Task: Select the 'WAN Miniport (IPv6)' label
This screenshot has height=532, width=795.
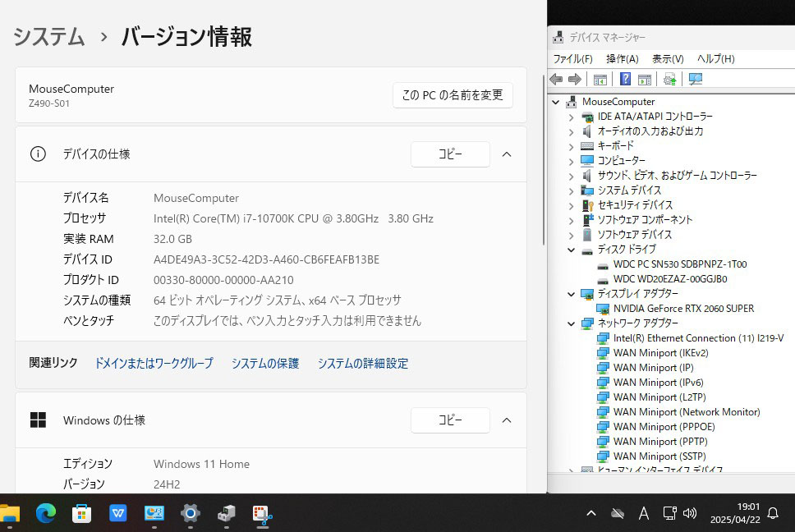Action: (x=659, y=383)
